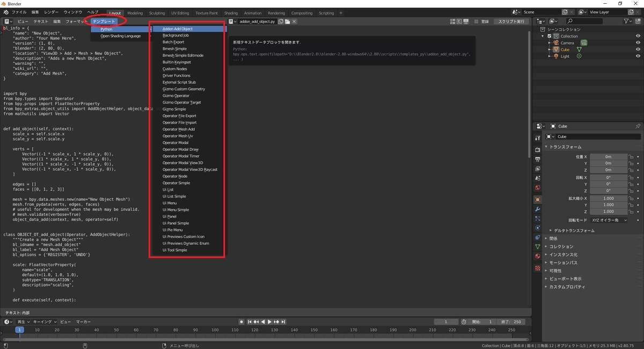Viewport: 644px width, 349px height.
Task: Click the Blender logo icon in menu bar
Action: pos(5,12)
